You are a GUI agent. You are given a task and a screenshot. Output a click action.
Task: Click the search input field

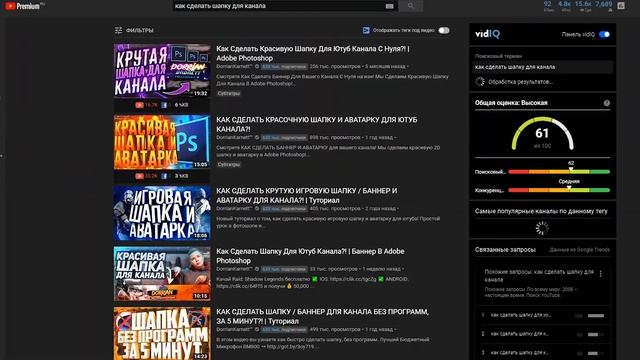tap(278, 6)
